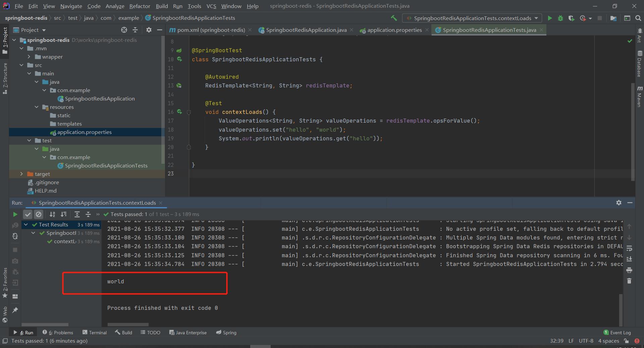Screen dimensions: 644x348
Task: Hide the Project panel with minus icon
Action: (160, 30)
